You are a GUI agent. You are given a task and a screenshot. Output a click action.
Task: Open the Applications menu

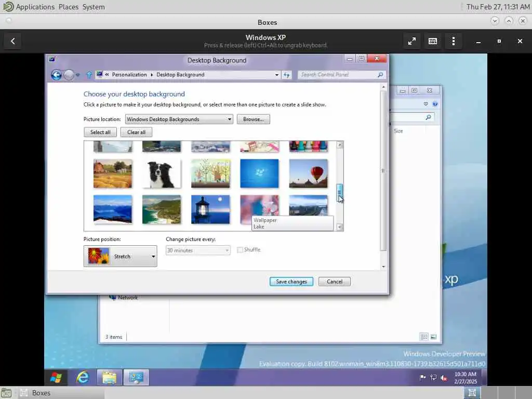(x=35, y=7)
